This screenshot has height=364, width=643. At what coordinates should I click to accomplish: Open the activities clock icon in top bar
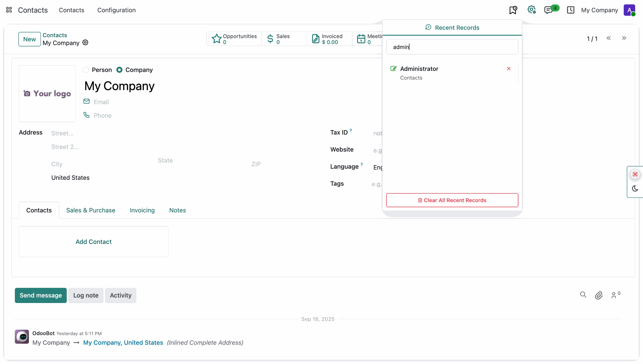[x=571, y=10]
